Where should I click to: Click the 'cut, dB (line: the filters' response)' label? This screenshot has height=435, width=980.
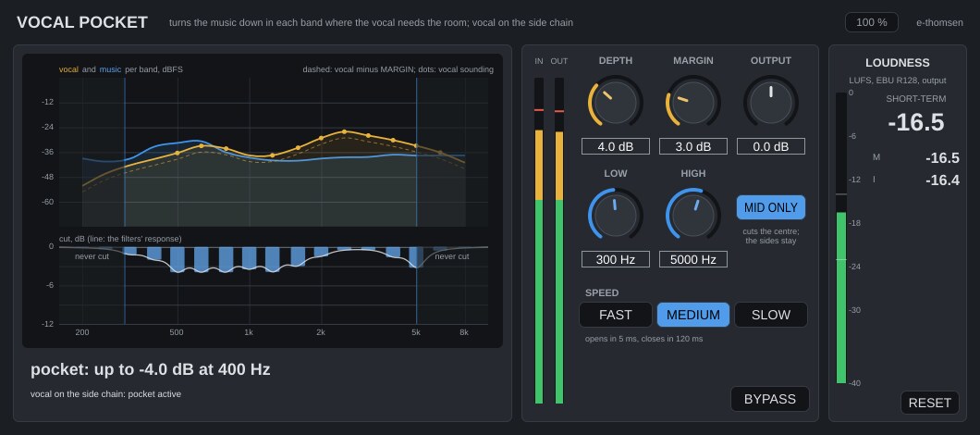(x=120, y=239)
